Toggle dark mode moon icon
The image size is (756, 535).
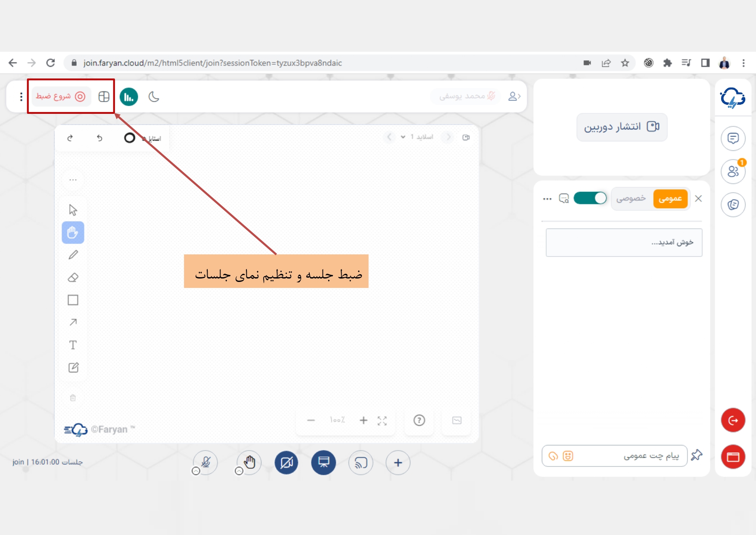pos(154,97)
